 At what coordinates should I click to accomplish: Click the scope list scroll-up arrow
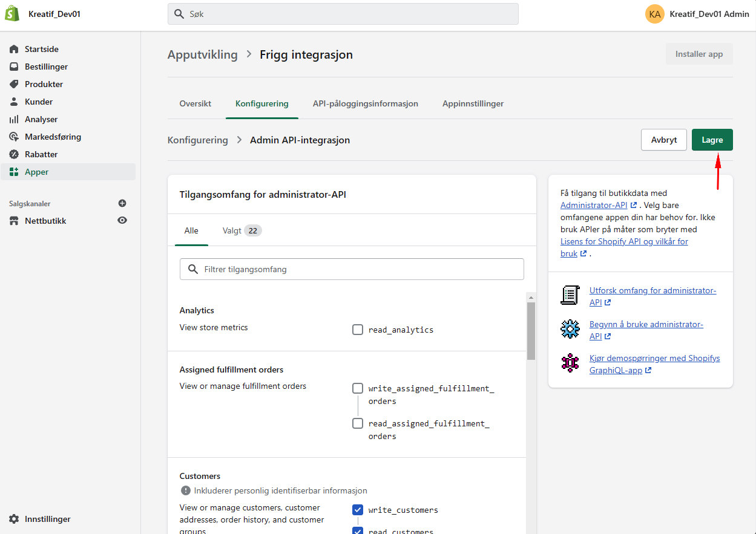531,297
